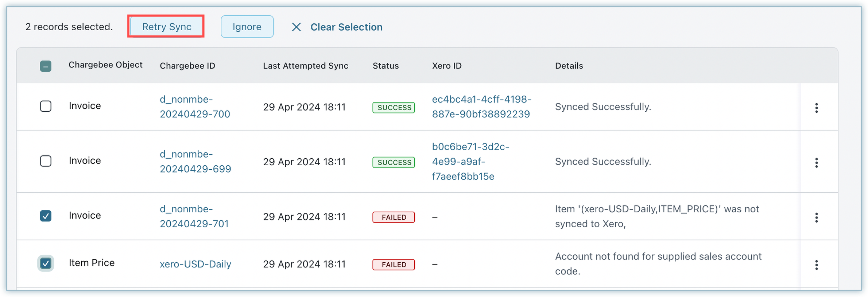The image size is (868, 297).
Task: Open three-dot menu for failed invoice 20240429-701
Action: click(x=816, y=217)
